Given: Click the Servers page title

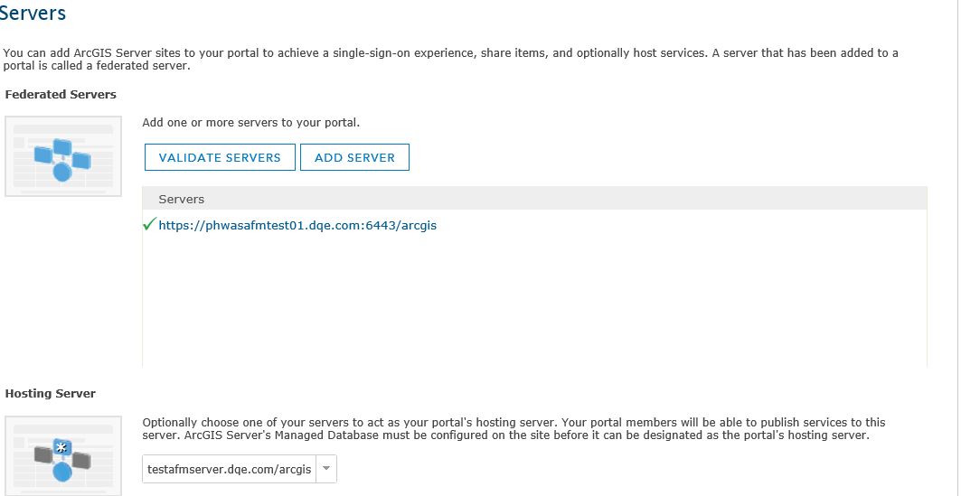Looking at the screenshot, I should [33, 13].
